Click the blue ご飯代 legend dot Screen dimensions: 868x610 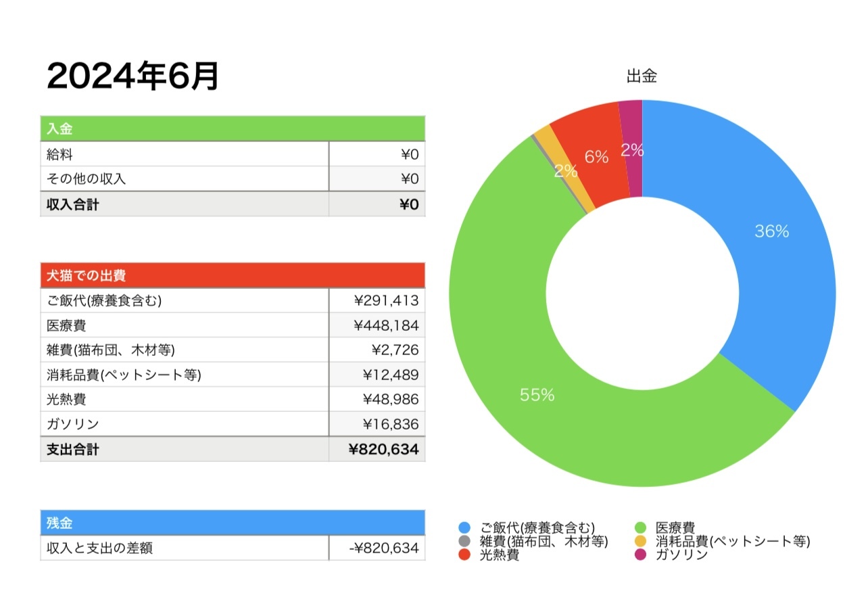464,527
